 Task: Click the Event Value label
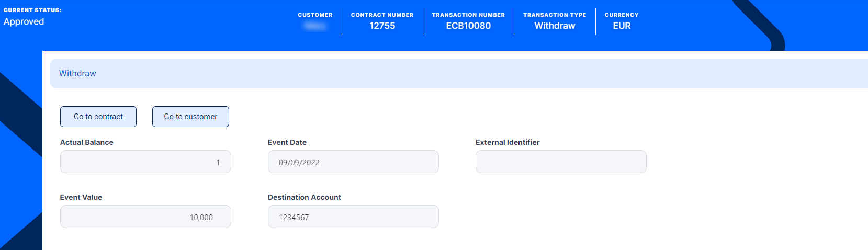click(x=81, y=197)
